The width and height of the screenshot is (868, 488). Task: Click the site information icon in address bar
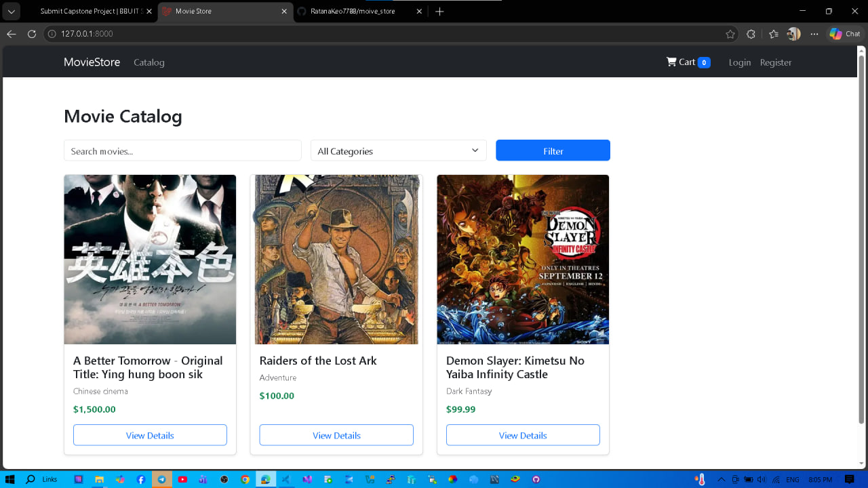(x=52, y=34)
